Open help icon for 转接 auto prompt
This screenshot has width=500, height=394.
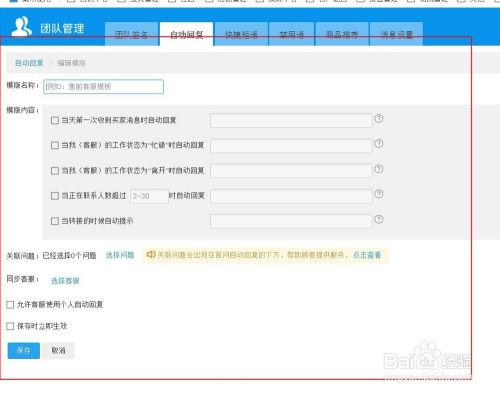[379, 219]
